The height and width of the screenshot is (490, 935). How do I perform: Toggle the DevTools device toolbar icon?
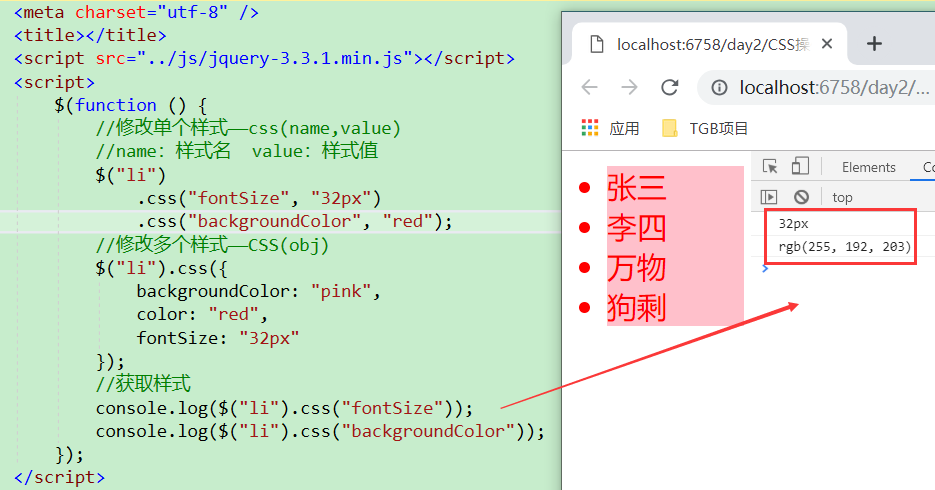800,166
